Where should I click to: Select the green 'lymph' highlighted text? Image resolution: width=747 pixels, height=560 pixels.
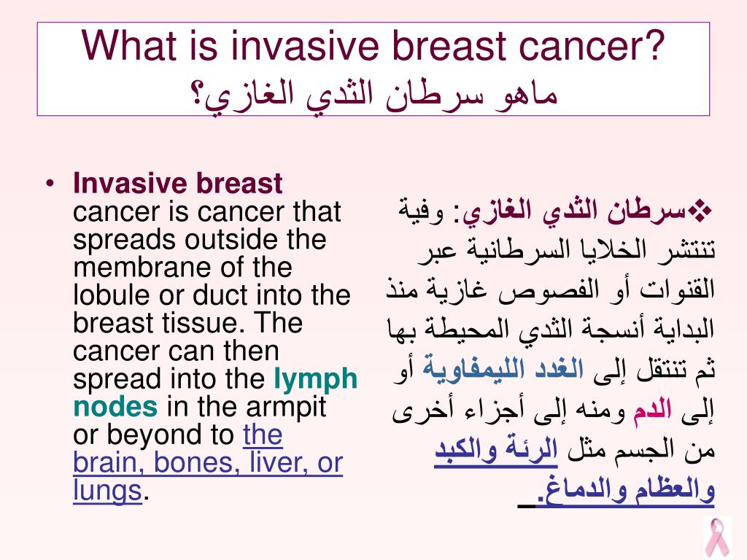[315, 379]
